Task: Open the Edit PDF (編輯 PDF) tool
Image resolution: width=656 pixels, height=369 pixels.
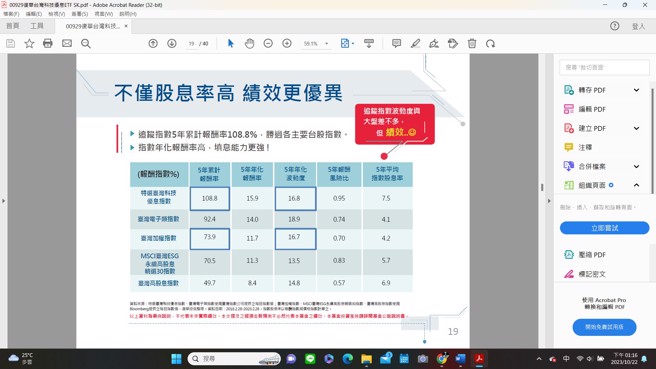Action: pos(592,109)
